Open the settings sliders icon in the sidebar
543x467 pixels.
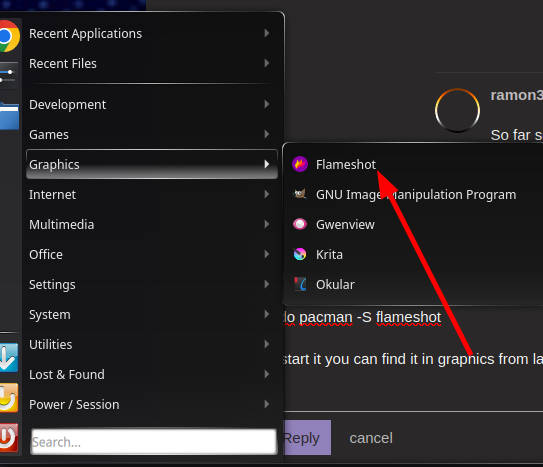(x=8, y=76)
